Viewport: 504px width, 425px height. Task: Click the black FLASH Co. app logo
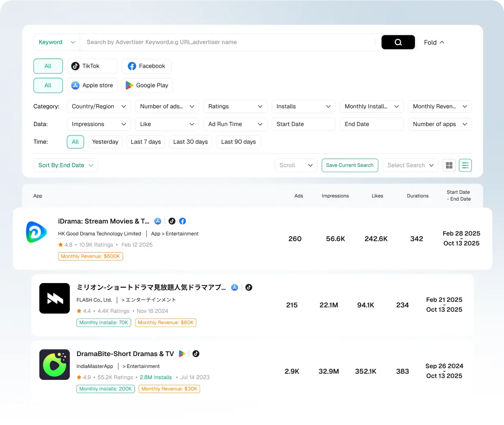point(54,298)
